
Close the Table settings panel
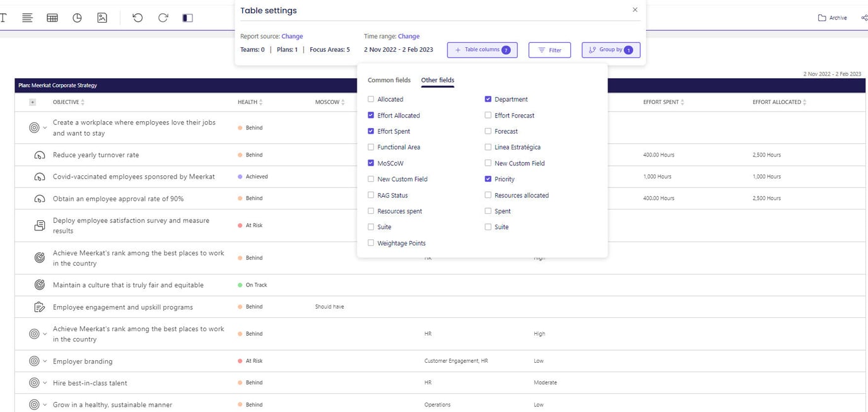click(635, 9)
